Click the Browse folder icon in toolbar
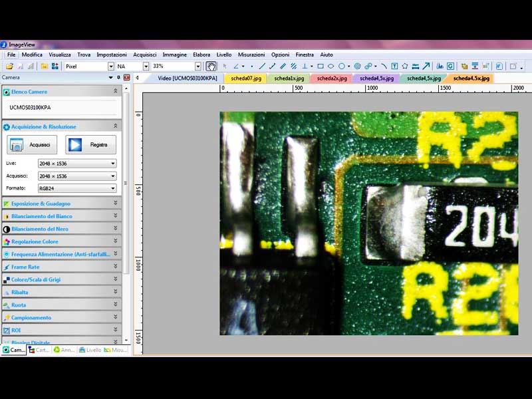Screen dimensions: 532x399 44,66
